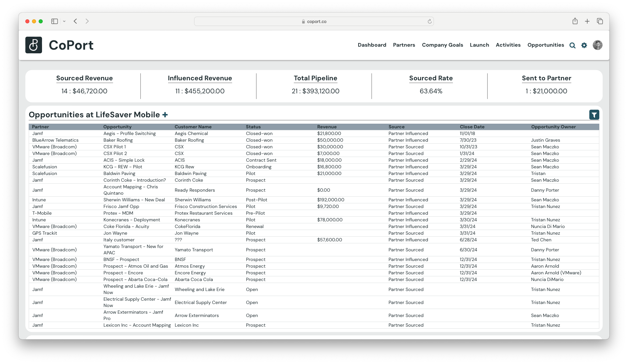Sort by Customer Name column header

point(193,127)
